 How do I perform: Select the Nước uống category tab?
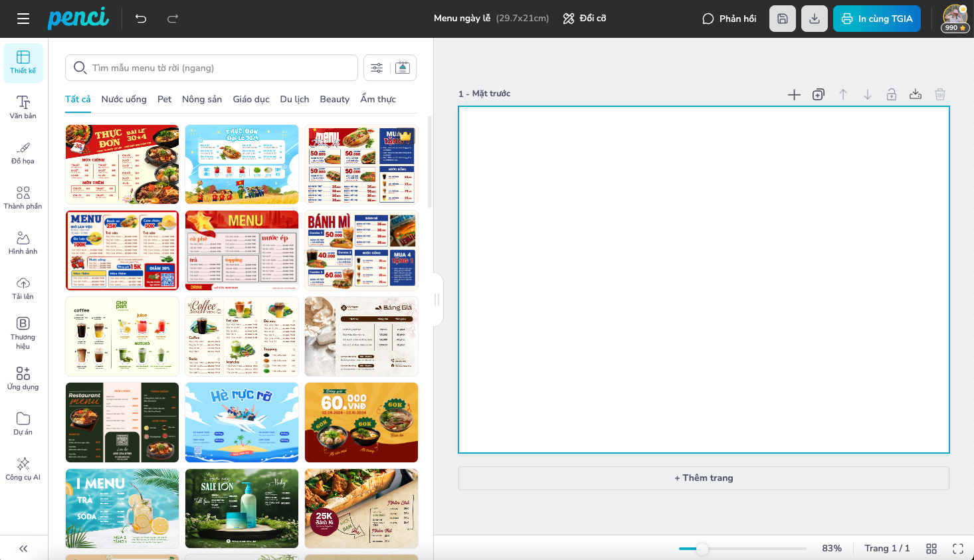pyautogui.click(x=124, y=99)
